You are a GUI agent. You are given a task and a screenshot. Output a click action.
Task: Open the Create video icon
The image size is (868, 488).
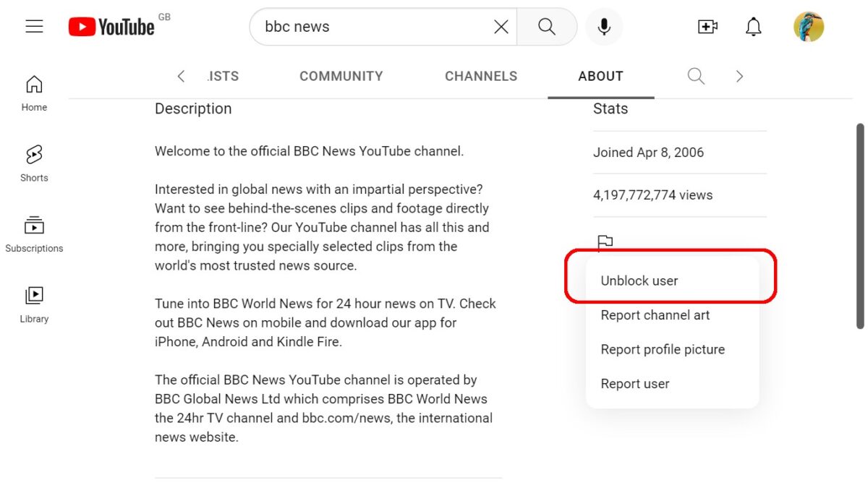(707, 27)
